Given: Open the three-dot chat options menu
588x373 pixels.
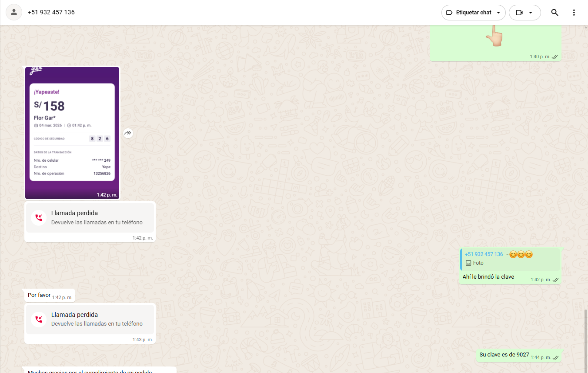Looking at the screenshot, I should point(574,13).
